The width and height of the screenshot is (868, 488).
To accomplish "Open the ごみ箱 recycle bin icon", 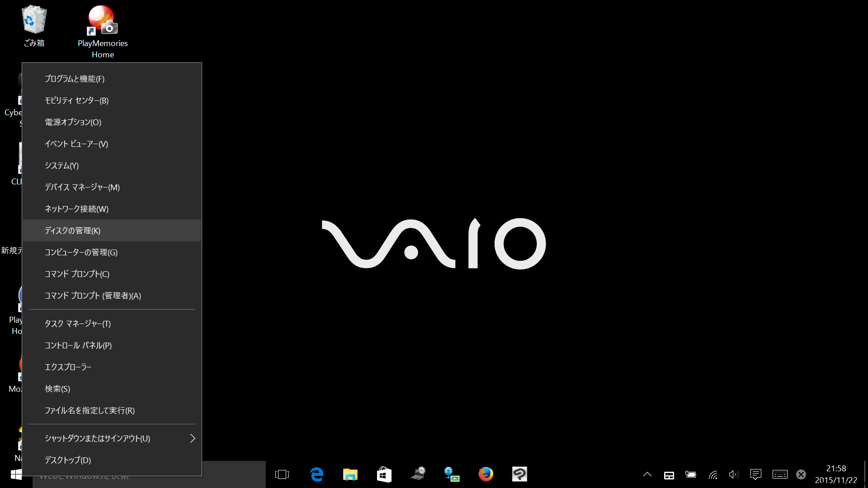I will 34,26.
